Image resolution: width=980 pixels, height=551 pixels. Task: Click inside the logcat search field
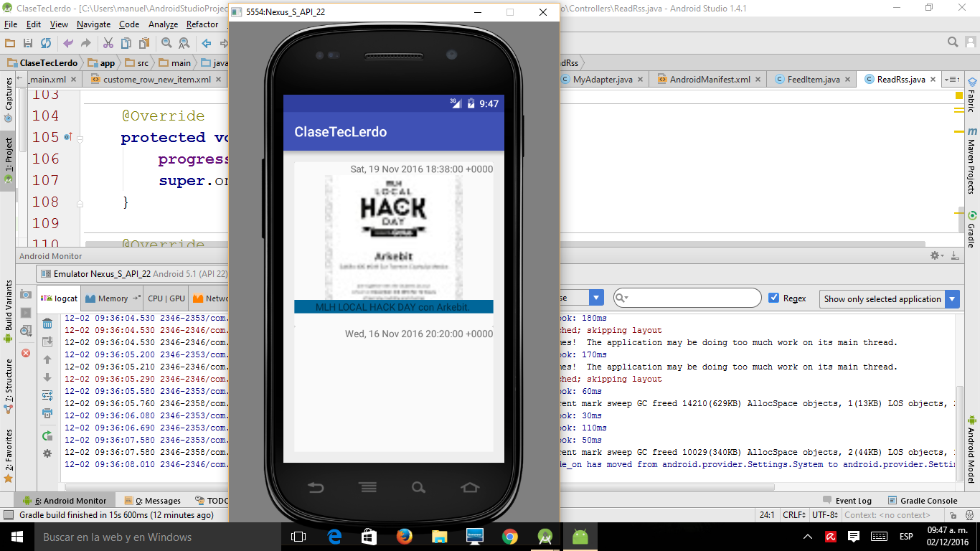[687, 298]
